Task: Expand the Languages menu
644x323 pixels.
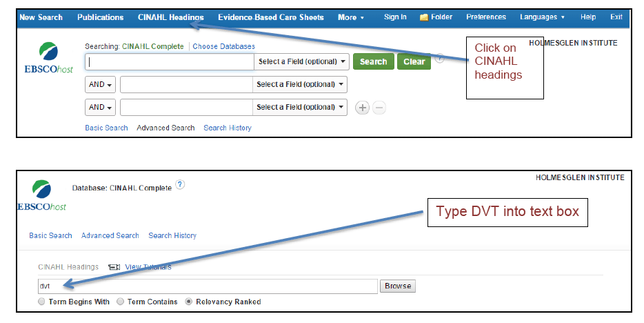Action: click(542, 17)
